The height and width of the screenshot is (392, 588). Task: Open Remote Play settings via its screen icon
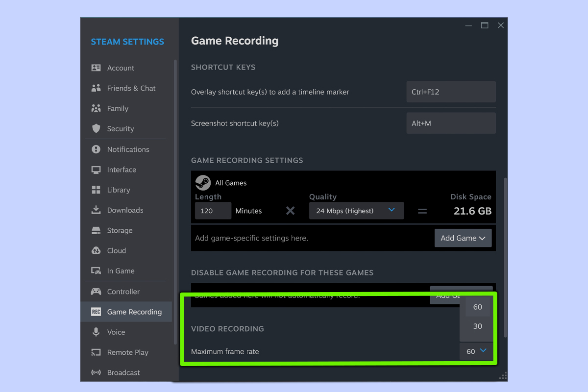[96, 352]
